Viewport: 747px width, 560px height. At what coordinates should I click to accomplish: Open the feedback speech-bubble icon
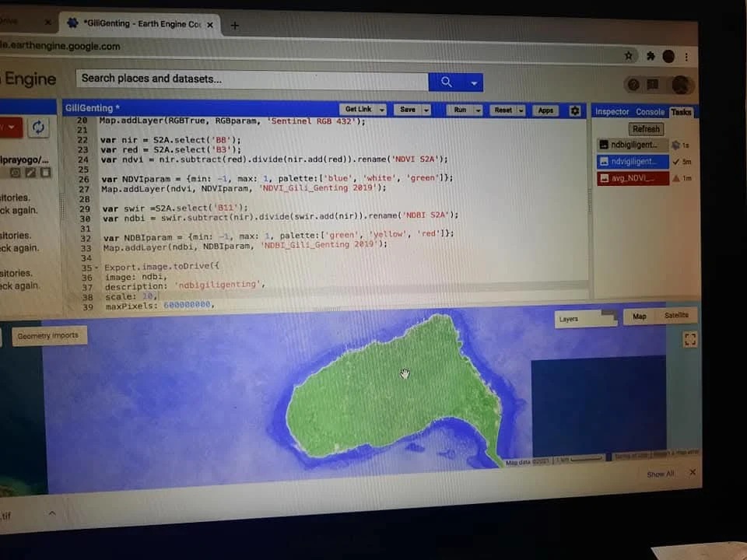coord(653,85)
